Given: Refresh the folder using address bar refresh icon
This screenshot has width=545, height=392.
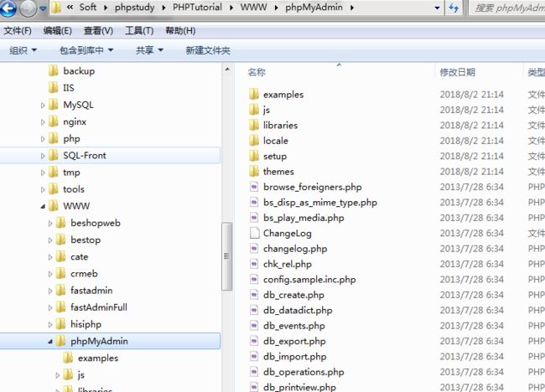Looking at the screenshot, I should [x=454, y=8].
